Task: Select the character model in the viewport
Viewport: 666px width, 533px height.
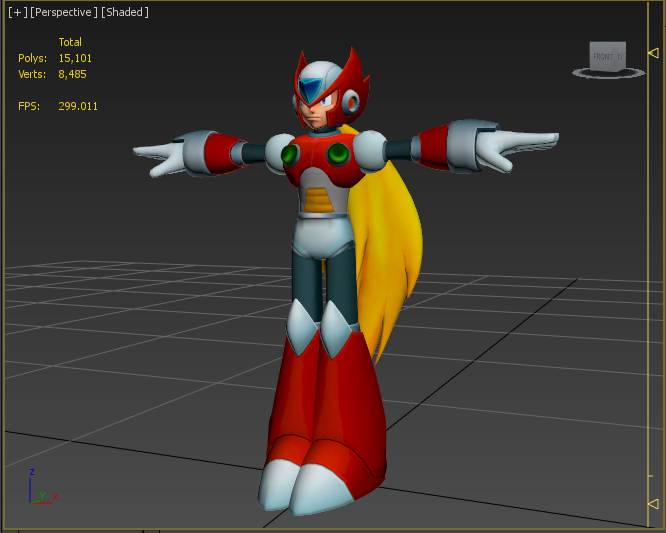Action: pos(327,238)
